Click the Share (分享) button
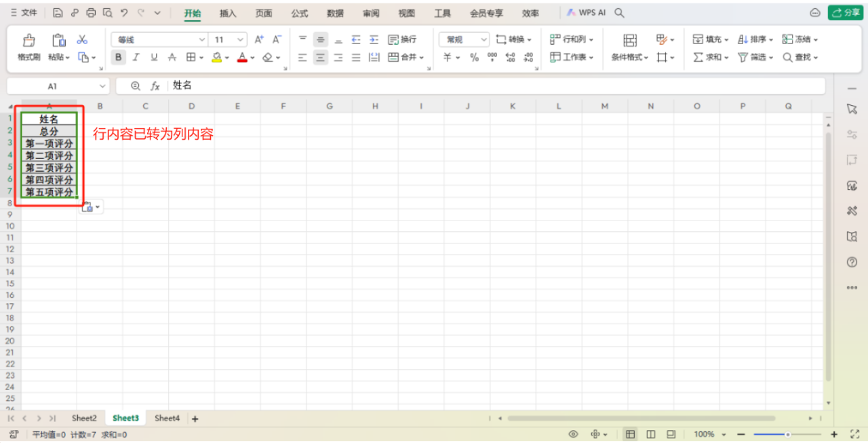Screen dimensions: 868x443 846,13
